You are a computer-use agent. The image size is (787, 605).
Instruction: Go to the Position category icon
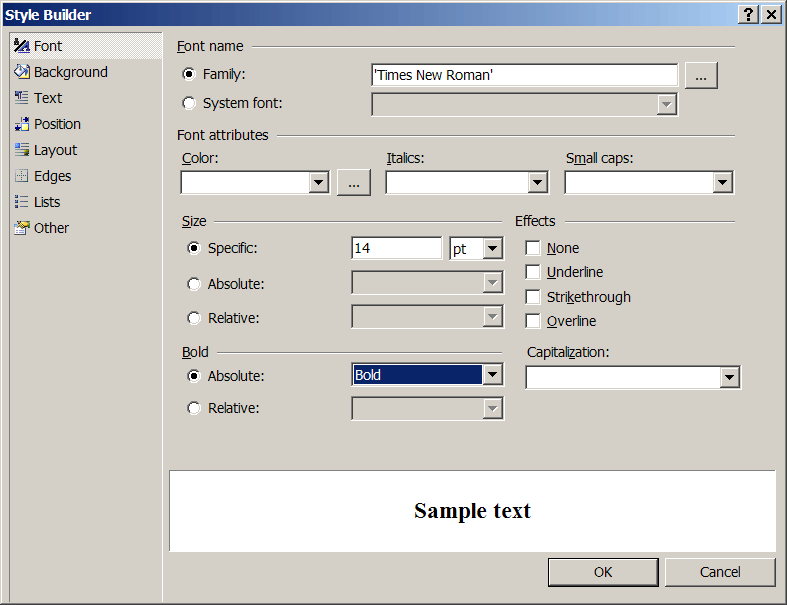(22, 124)
